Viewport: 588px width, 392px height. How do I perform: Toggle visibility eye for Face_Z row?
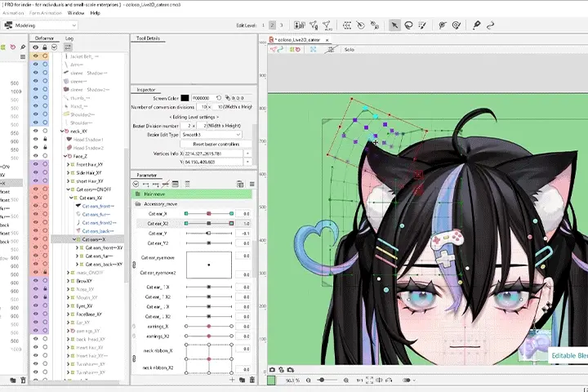click(x=36, y=156)
